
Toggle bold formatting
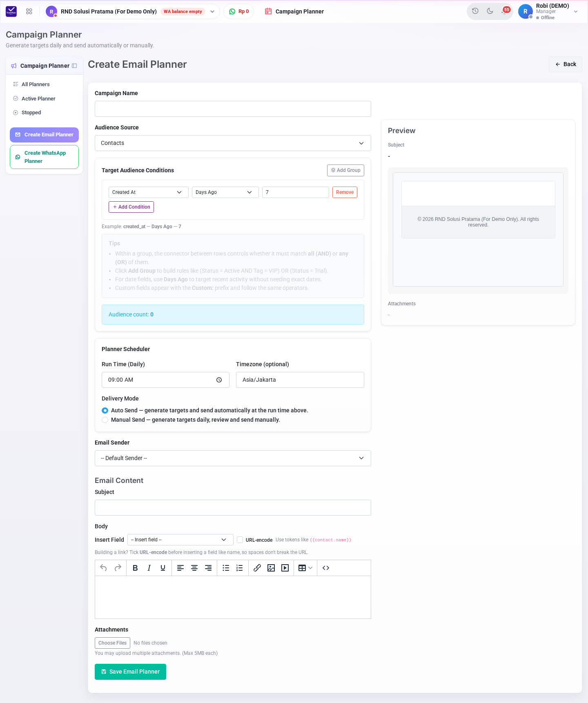point(135,568)
